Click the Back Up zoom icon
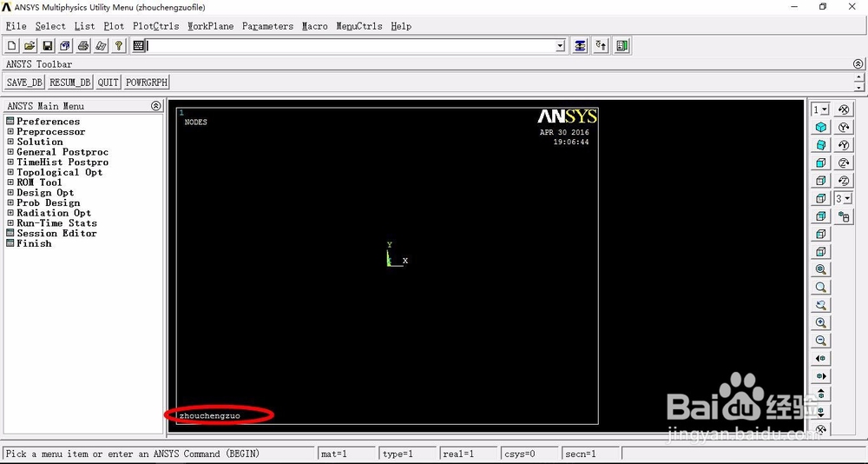The height and width of the screenshot is (464, 868). [821, 305]
